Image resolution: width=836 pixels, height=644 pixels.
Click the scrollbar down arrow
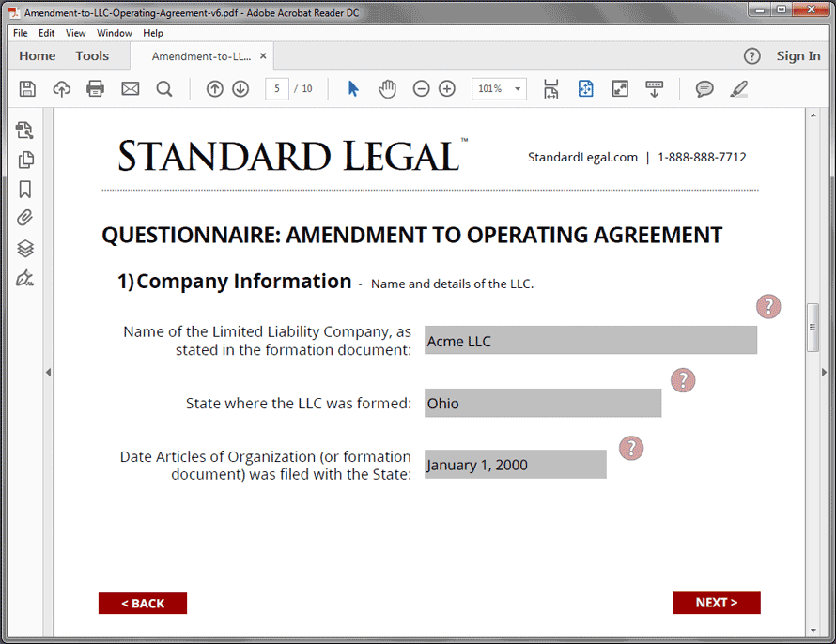click(813, 631)
